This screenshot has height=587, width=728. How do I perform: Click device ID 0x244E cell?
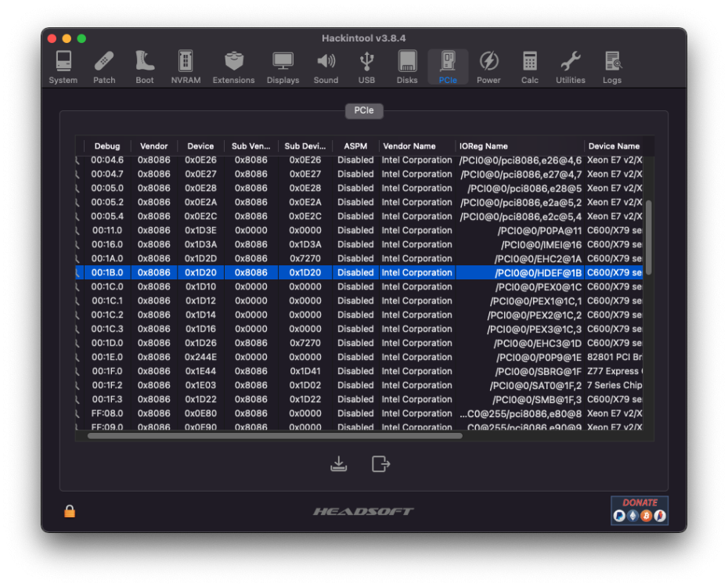tap(200, 357)
